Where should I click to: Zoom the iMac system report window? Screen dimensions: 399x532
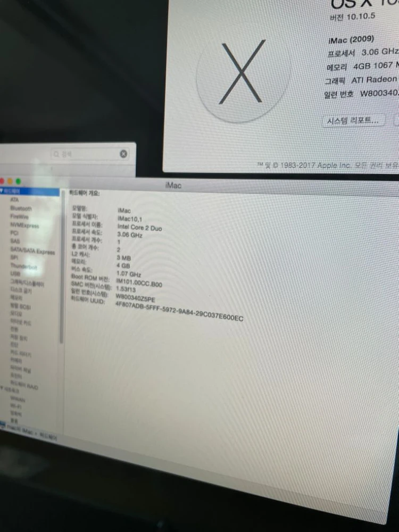(x=18, y=181)
